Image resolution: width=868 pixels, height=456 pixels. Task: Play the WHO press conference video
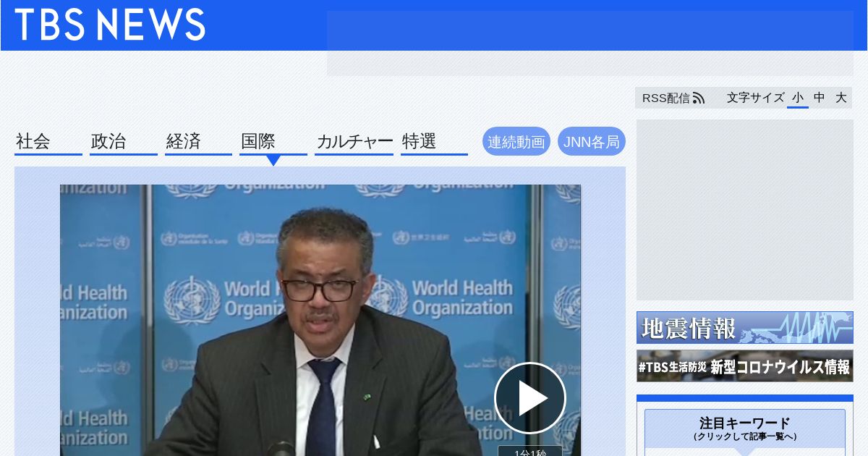tap(530, 398)
